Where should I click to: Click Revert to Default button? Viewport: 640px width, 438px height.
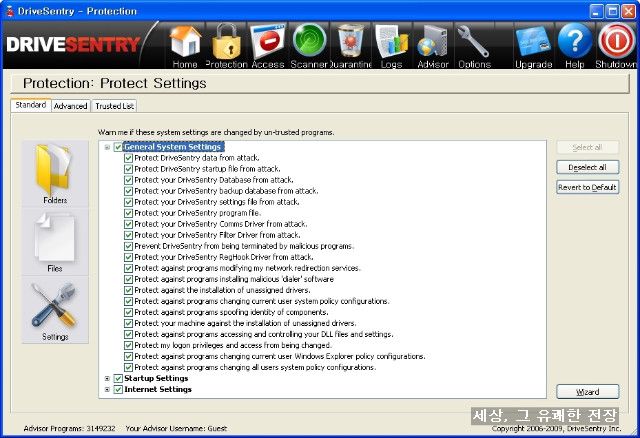[x=587, y=187]
